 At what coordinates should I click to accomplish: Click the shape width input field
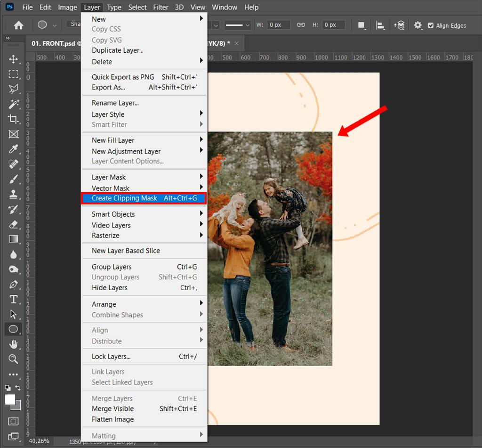point(279,25)
